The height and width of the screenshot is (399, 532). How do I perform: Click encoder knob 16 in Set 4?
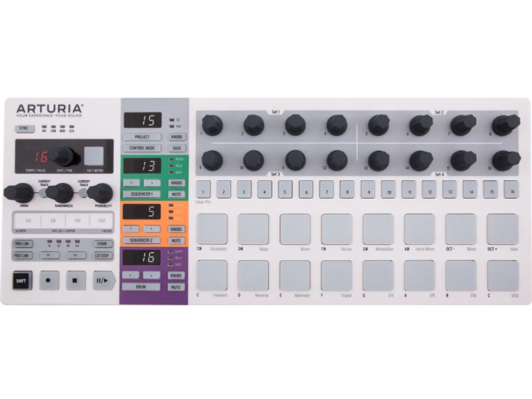[505, 160]
